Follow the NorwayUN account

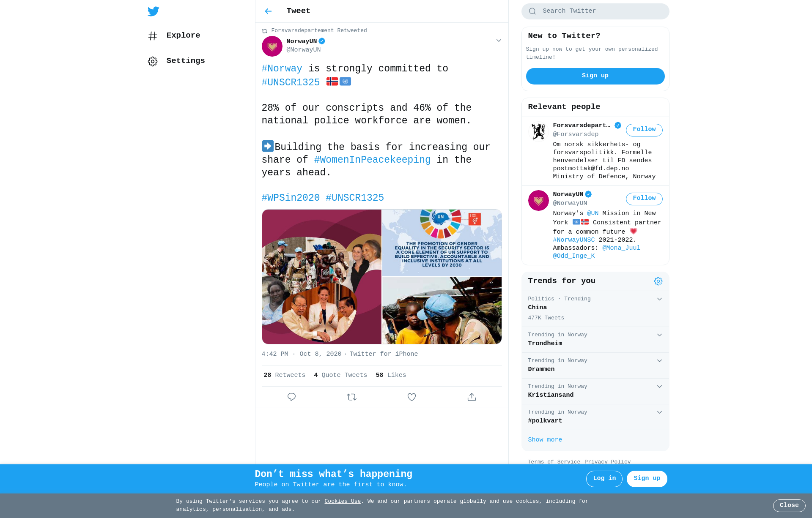pos(644,199)
